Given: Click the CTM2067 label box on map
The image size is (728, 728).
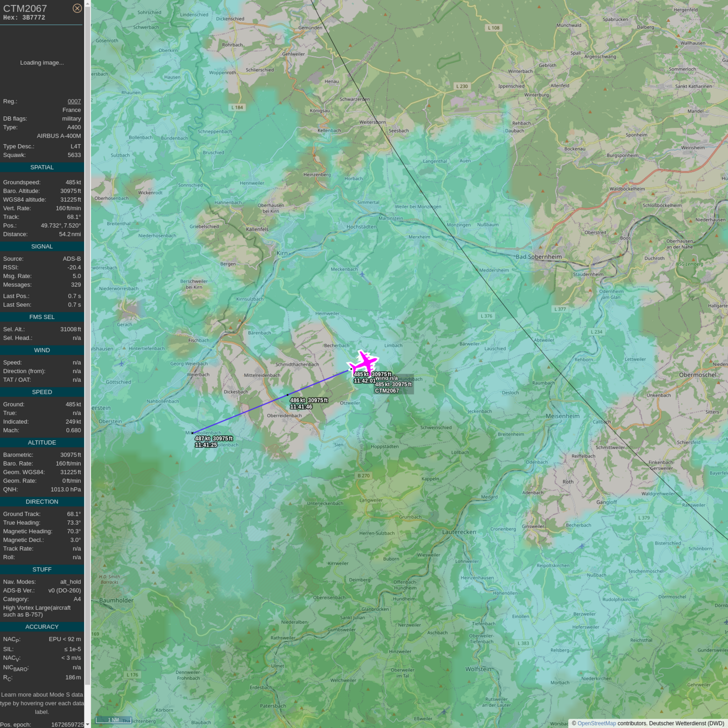Looking at the screenshot, I should [x=387, y=390].
